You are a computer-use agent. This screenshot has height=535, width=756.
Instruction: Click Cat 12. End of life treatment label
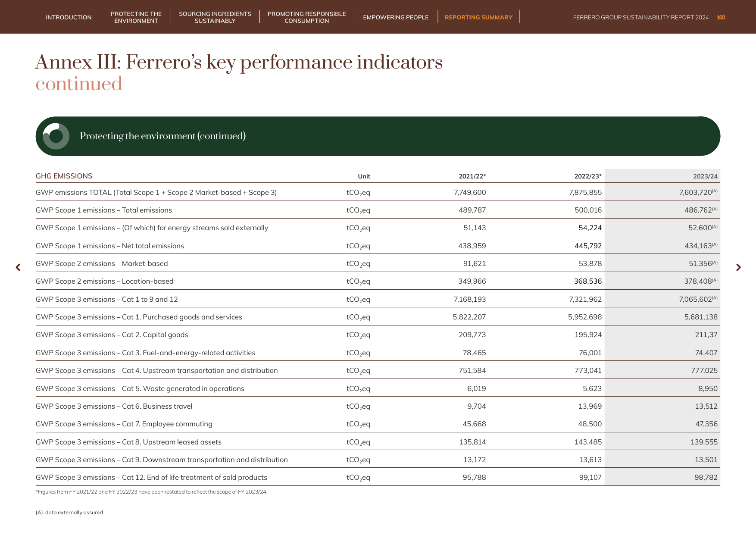[x=151, y=477]
